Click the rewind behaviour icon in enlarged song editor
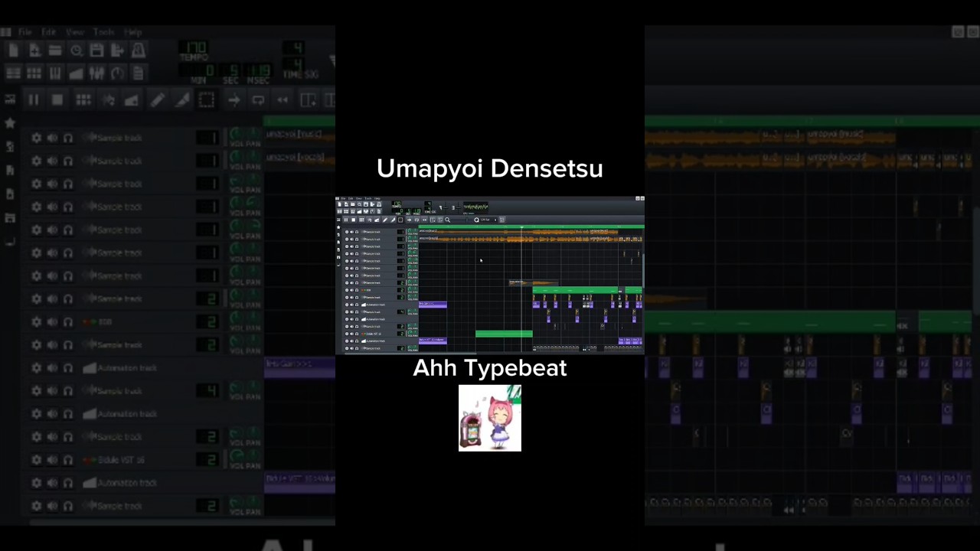The width and height of the screenshot is (980, 551). click(x=283, y=100)
